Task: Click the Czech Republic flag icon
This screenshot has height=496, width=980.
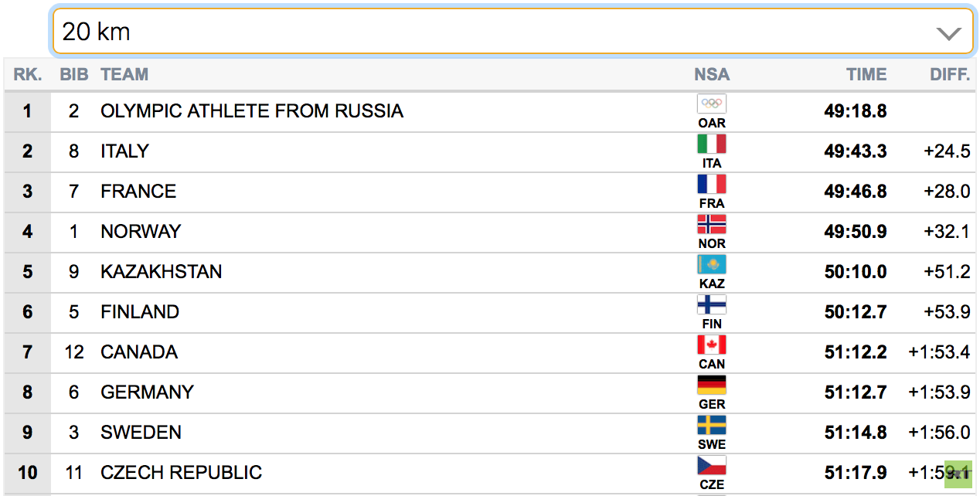Action: [712, 465]
